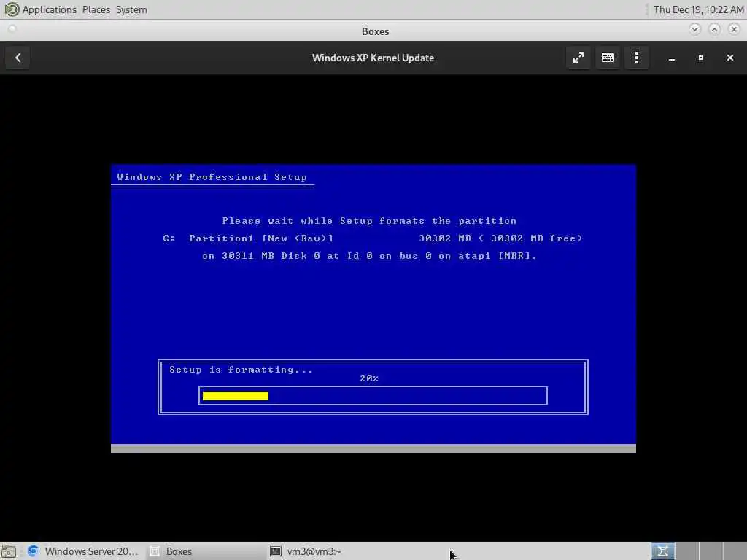Image resolution: width=747 pixels, height=560 pixels.
Task: Click the titlebar down-chevron button
Action: click(x=694, y=29)
